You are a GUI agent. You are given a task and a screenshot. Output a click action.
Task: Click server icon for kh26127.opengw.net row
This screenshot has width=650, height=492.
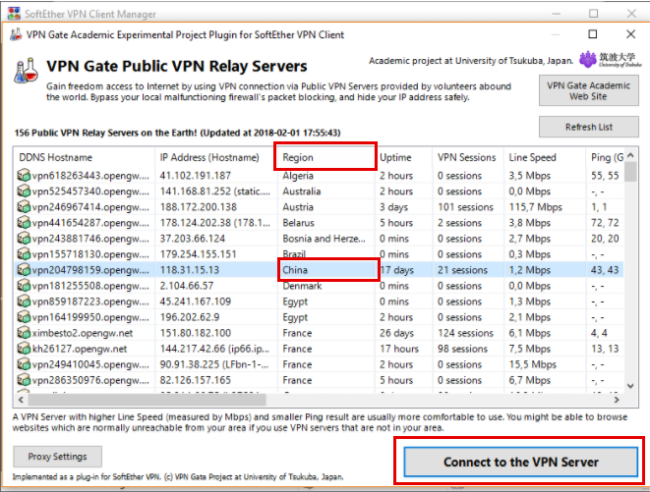click(x=24, y=349)
